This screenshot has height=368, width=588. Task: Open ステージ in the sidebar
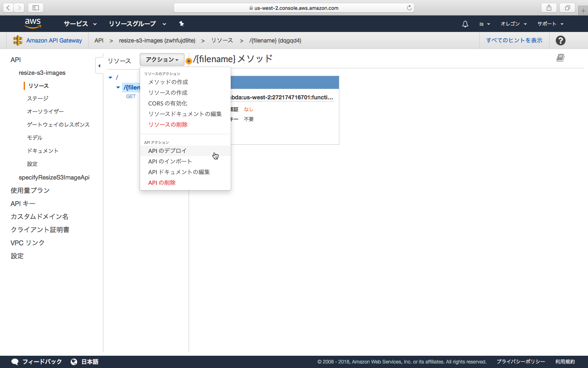38,99
